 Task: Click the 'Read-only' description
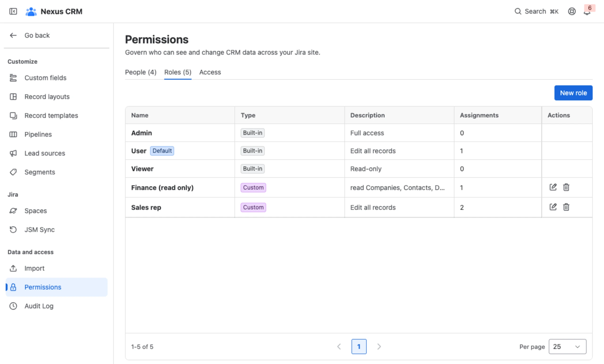point(366,169)
